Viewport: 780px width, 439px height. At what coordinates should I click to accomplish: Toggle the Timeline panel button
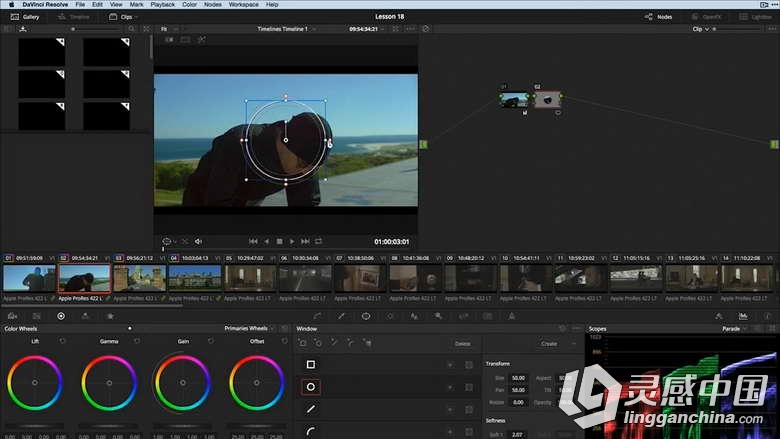(x=74, y=17)
